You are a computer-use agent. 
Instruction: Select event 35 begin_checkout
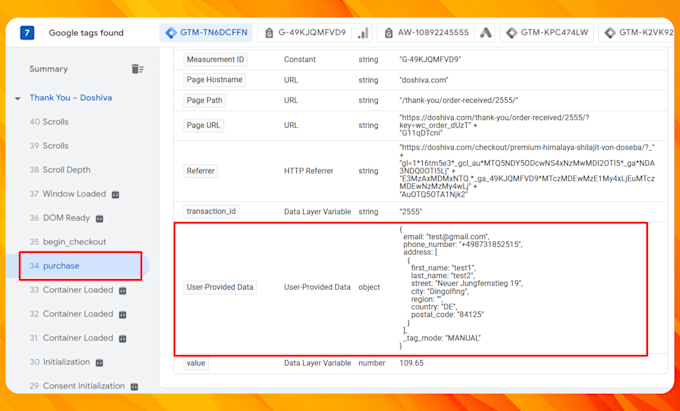point(68,242)
